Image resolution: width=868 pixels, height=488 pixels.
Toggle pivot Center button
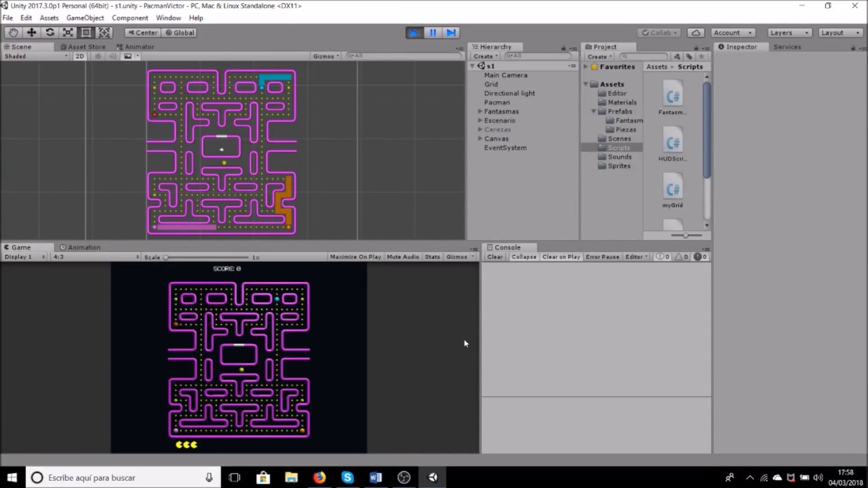pyautogui.click(x=142, y=33)
